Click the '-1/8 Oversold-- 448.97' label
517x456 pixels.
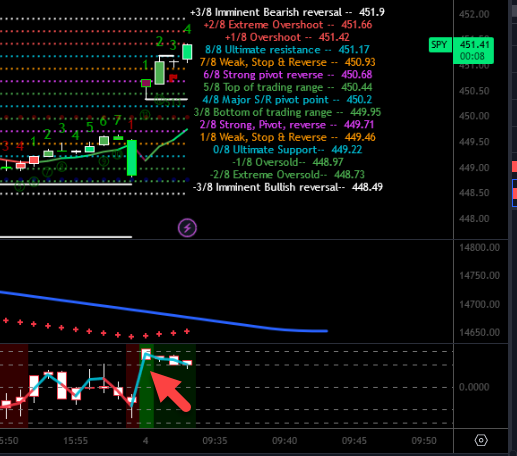(287, 162)
